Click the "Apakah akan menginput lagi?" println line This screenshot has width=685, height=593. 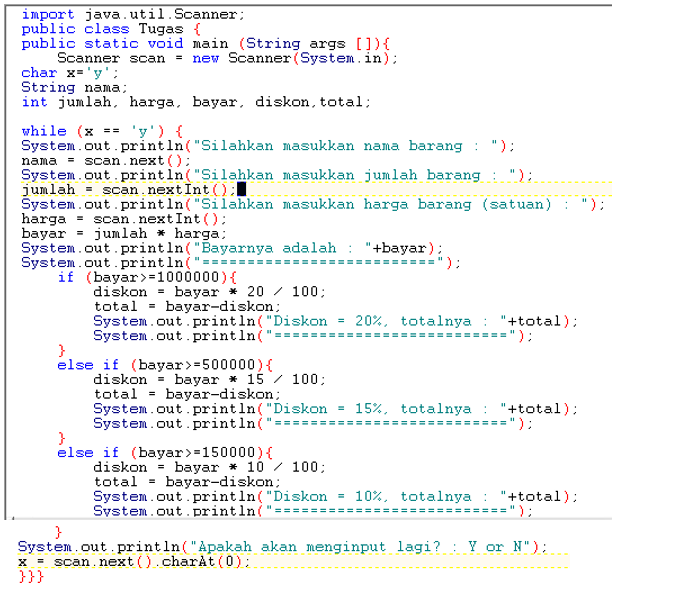(x=282, y=547)
